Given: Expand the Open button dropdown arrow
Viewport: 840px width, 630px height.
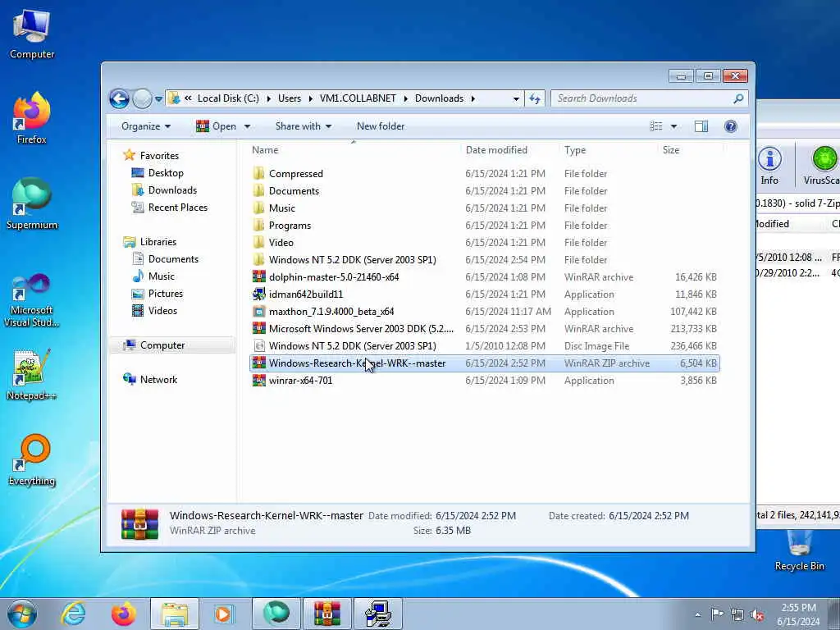Looking at the screenshot, I should click(247, 126).
